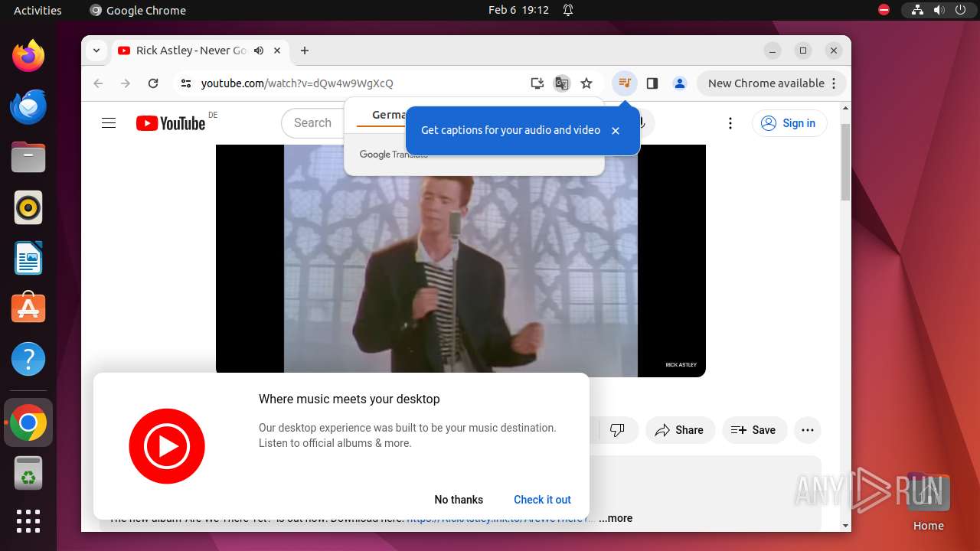Image resolution: width=980 pixels, height=551 pixels.
Task: Open the Chrome profile icon
Action: click(x=680, y=83)
